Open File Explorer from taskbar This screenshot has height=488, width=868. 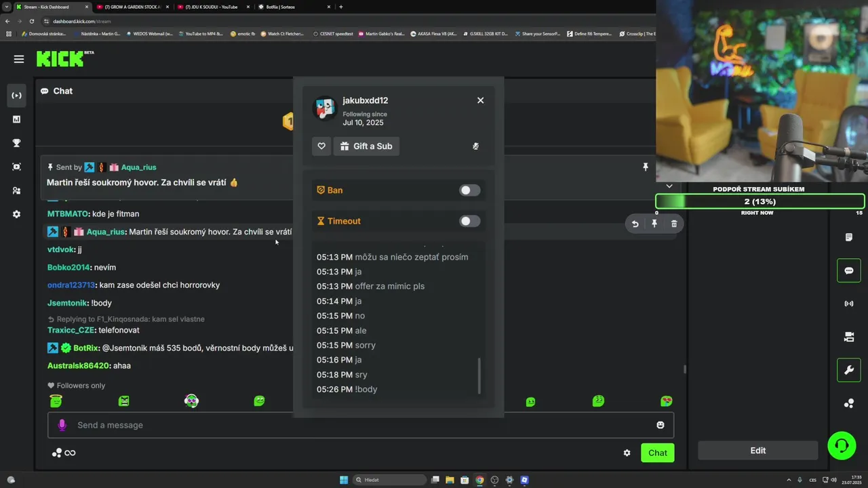(450, 480)
